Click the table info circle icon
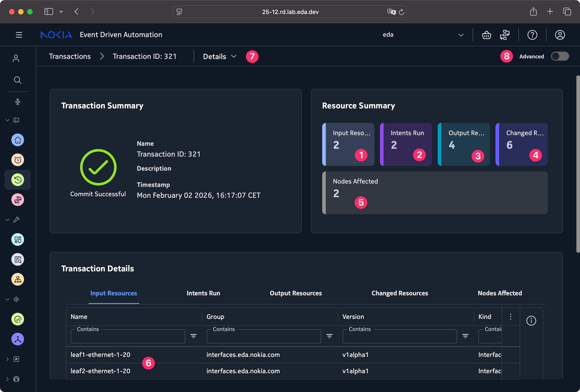Viewport: 580px width, 392px height. click(531, 321)
